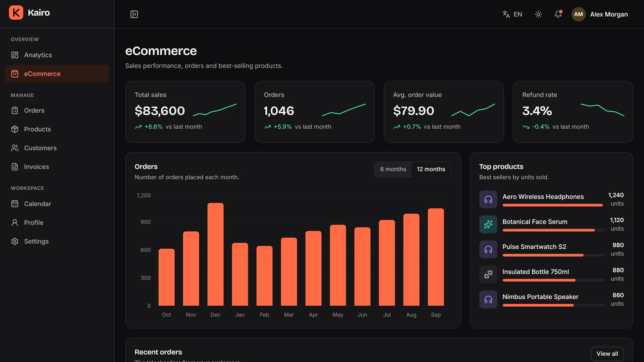
Task: Click the Jul bar in Orders chart
Action: [x=387, y=263]
